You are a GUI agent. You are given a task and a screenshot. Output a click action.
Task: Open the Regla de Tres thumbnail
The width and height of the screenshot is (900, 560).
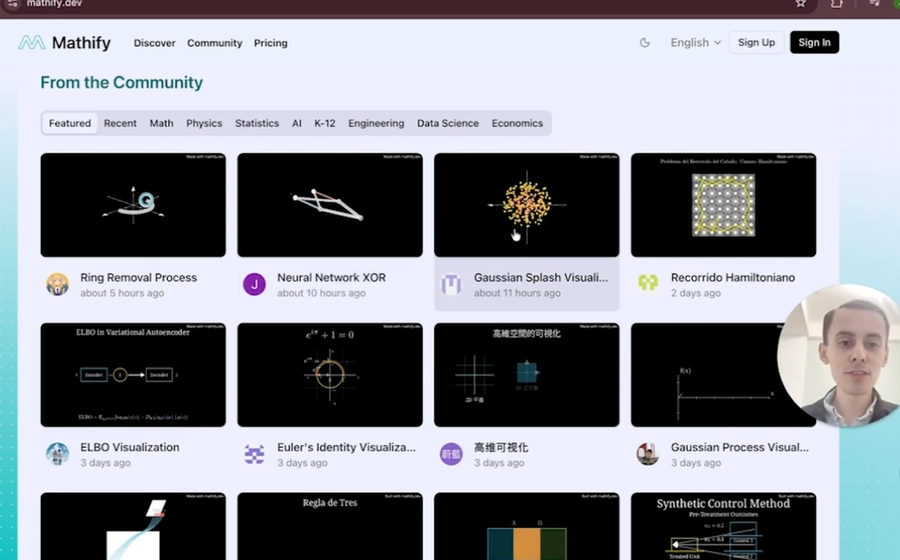point(330,526)
